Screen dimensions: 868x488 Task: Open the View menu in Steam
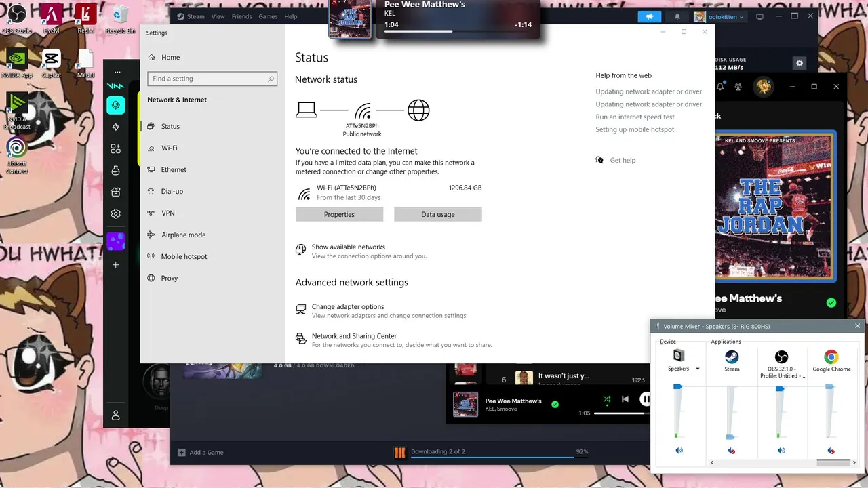coord(218,16)
